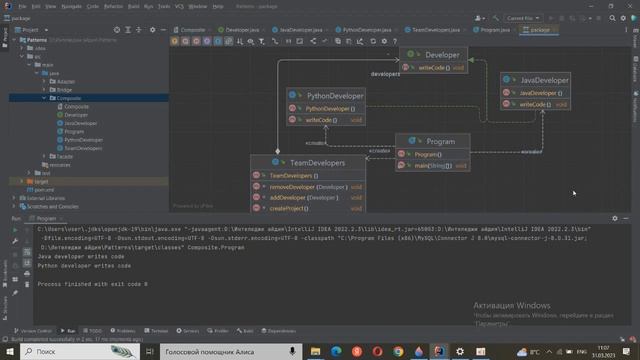
Task: Click Windows search box Поиск
Action: (x=80, y=351)
